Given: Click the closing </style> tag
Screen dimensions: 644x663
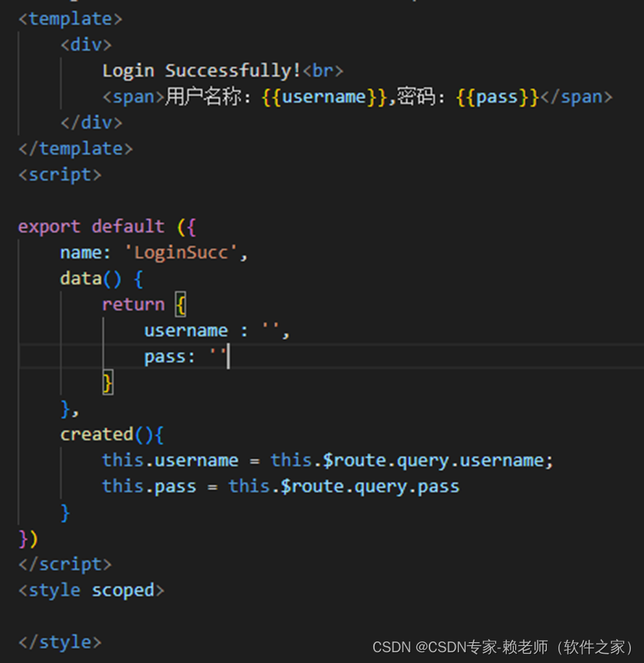Looking at the screenshot, I should tap(60, 642).
